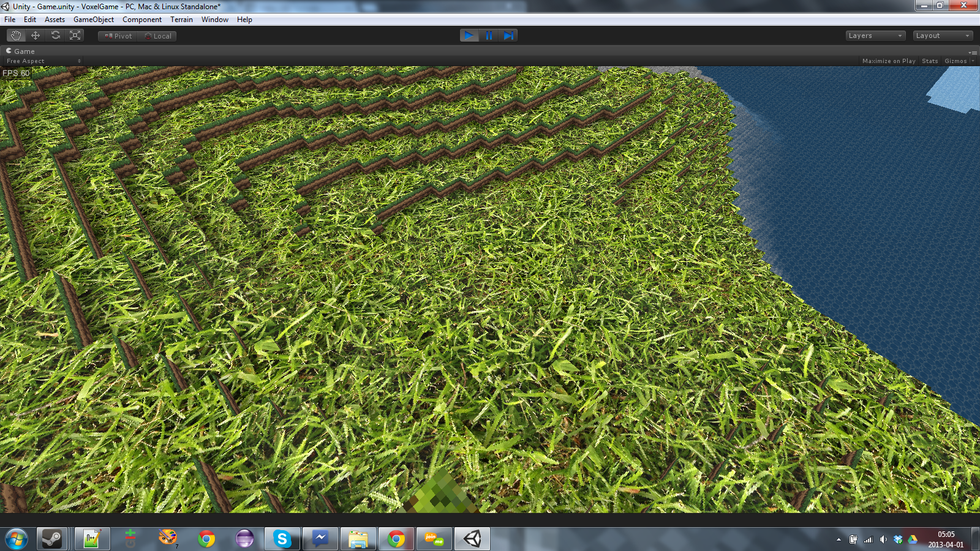980x551 pixels.
Task: Open the Layers dropdown
Action: [875, 36]
